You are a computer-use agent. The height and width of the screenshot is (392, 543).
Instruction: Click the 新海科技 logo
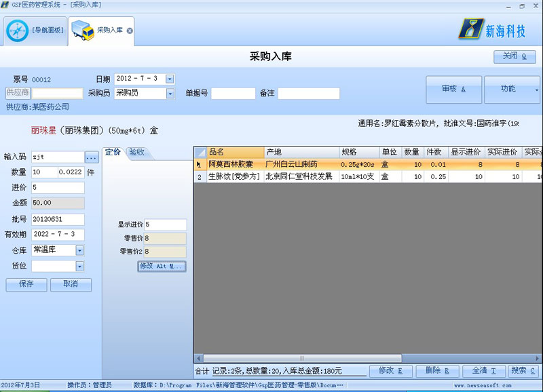coord(493,28)
